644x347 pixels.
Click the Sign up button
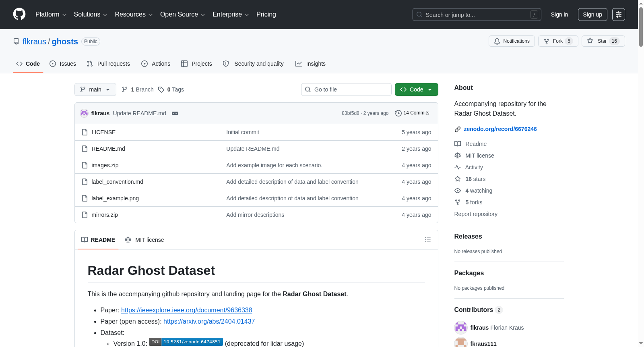coord(592,15)
